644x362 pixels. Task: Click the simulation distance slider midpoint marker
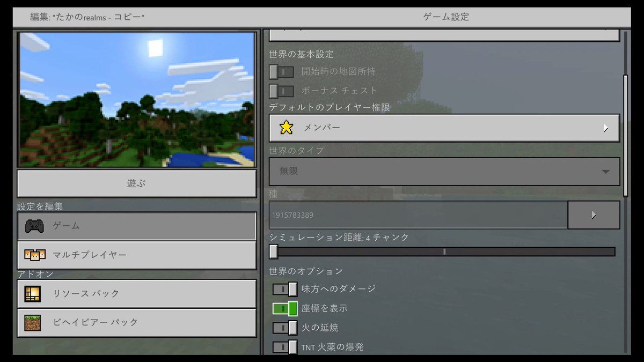click(x=444, y=252)
